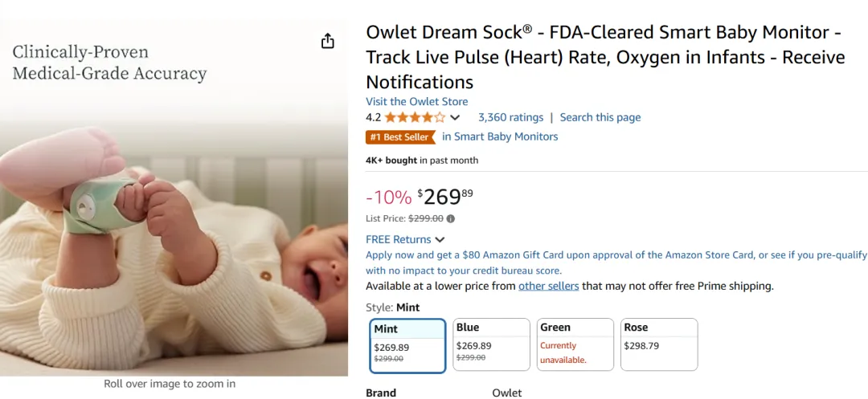
Task: Click the star rating icons
Action: click(x=416, y=117)
